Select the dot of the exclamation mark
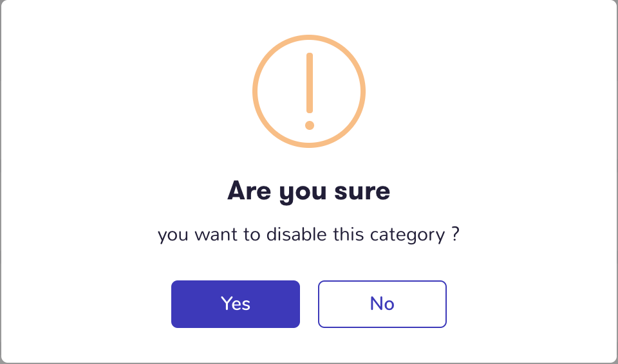The image size is (618, 364). tap(310, 125)
